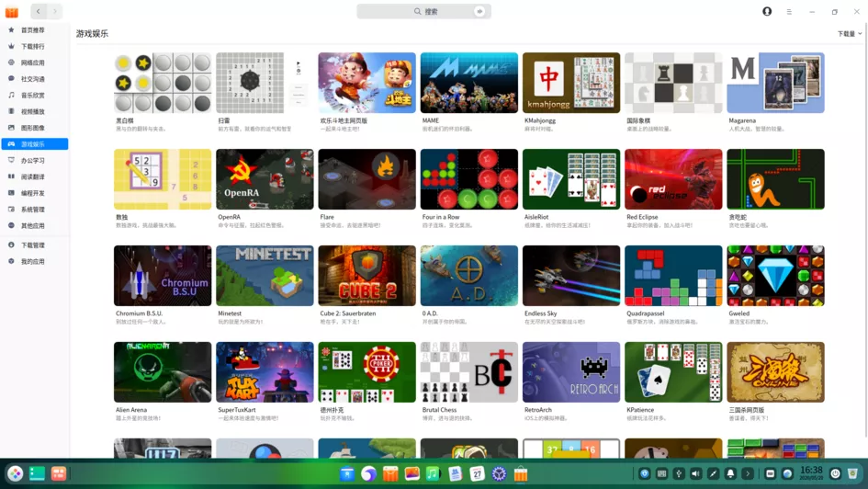Open the Flare game thumbnail
This screenshot has height=489, width=868.
(x=366, y=179)
